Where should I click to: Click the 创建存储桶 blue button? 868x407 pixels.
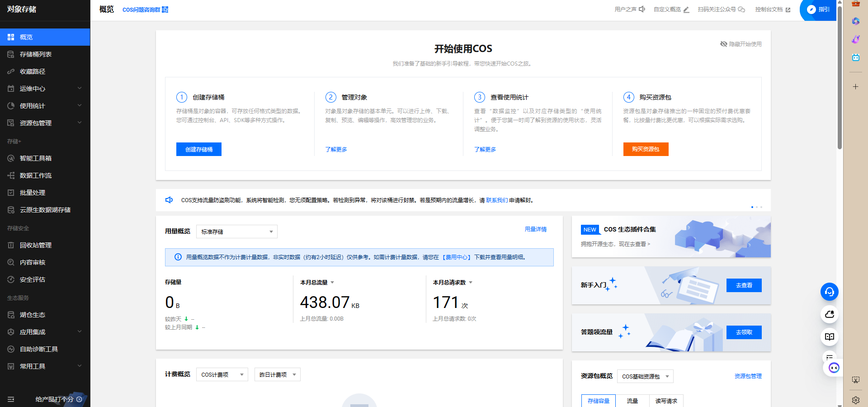tap(199, 149)
